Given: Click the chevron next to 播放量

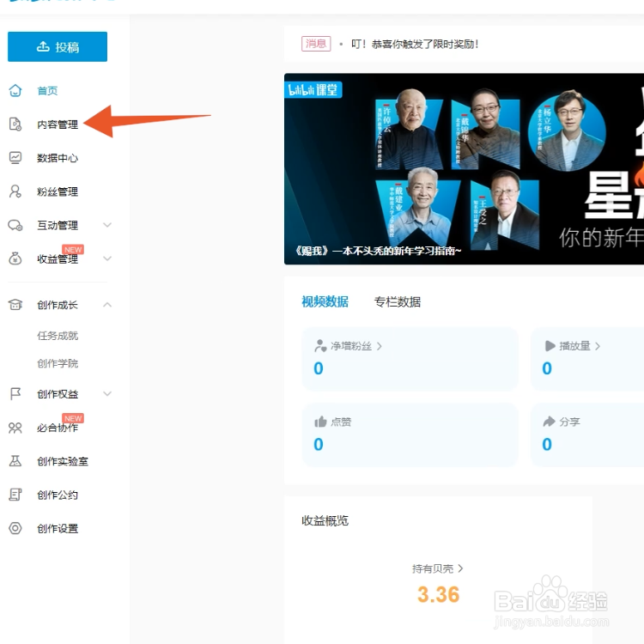Looking at the screenshot, I should pos(598,346).
